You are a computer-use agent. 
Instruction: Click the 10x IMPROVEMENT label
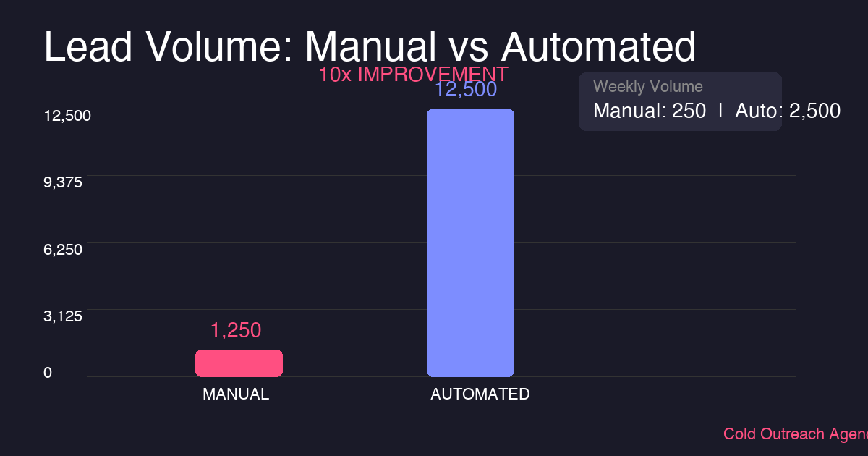[413, 75]
